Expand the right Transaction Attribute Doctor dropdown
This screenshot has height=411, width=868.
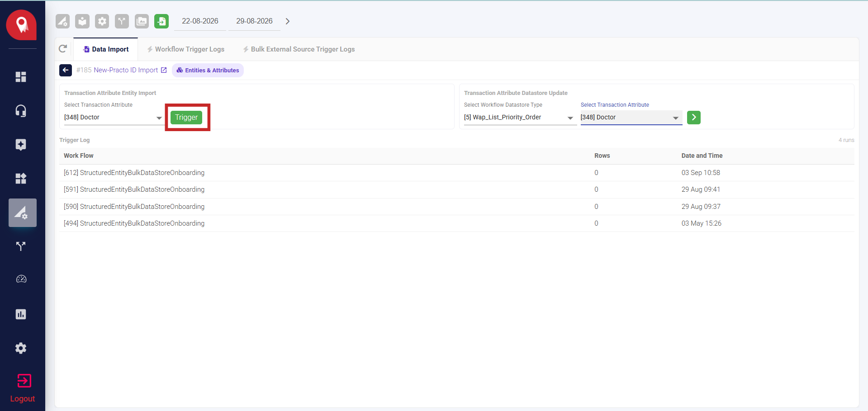click(x=631, y=118)
